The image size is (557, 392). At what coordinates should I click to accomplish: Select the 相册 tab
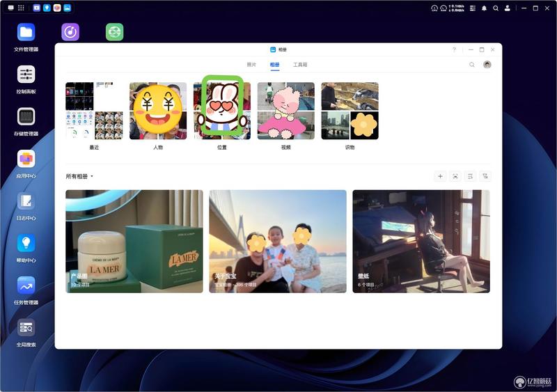[x=274, y=65]
